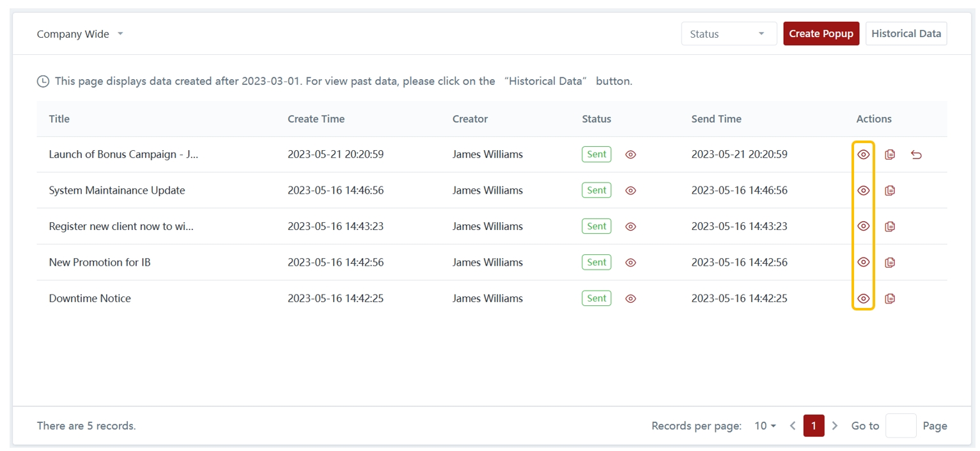This screenshot has height=451, width=980.
Task: Duplicate the New Promotion for IB popup
Action: click(889, 263)
